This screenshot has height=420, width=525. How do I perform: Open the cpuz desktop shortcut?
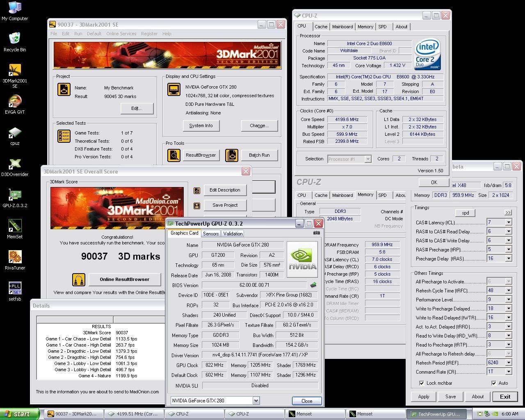coord(15,136)
